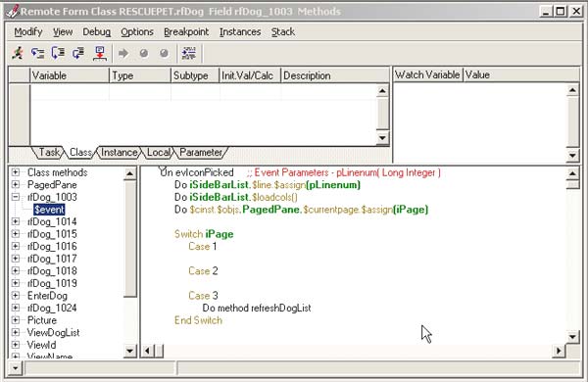This screenshot has width=588, height=382.
Task: Open the Modify menu
Action: 28,32
